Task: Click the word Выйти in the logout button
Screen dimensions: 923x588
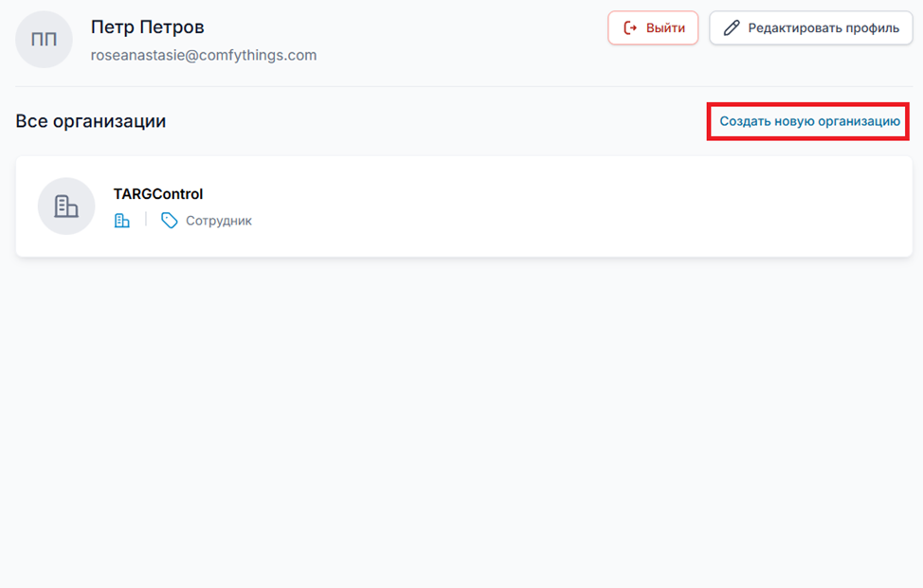Action: [x=665, y=28]
